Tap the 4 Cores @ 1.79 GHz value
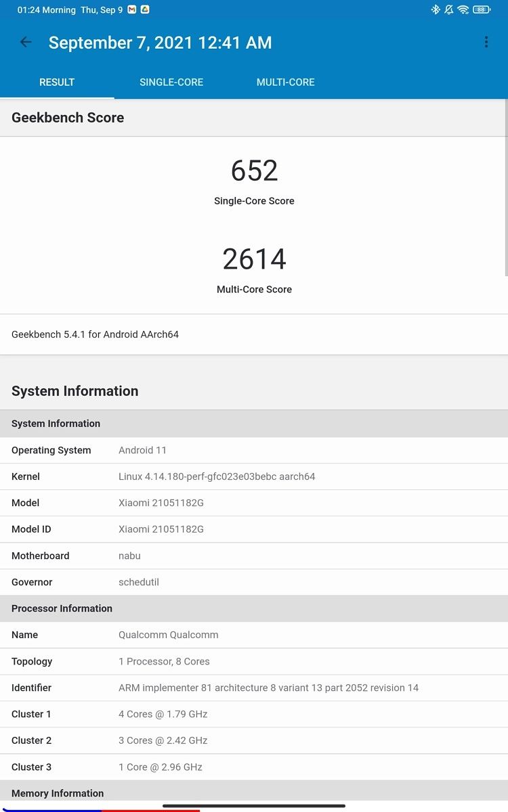The height and width of the screenshot is (812, 508). (x=163, y=714)
